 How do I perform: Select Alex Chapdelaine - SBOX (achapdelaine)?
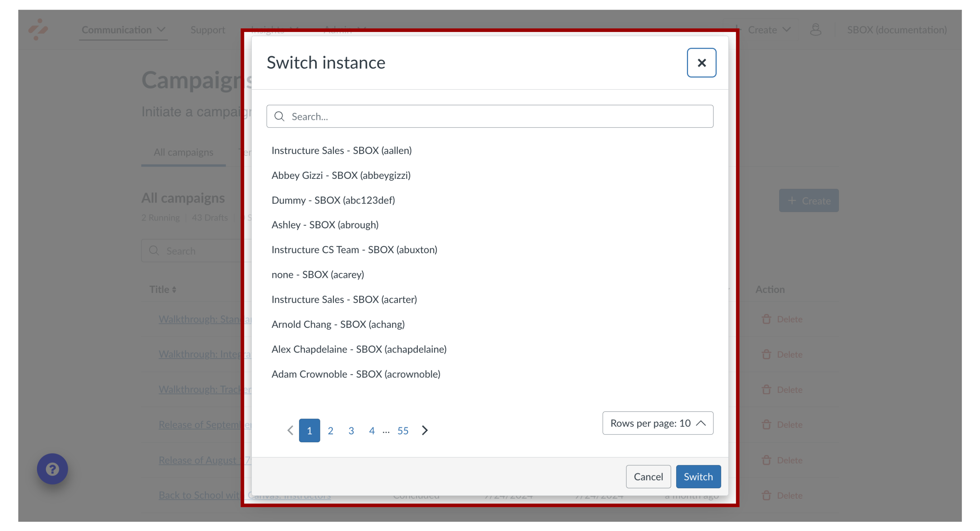click(359, 349)
